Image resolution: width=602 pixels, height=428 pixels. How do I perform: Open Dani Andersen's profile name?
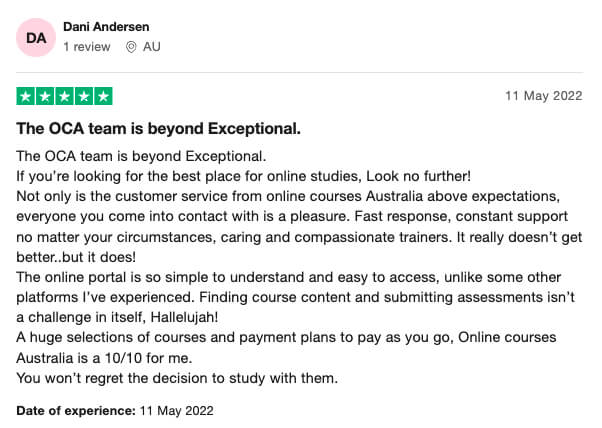104,26
